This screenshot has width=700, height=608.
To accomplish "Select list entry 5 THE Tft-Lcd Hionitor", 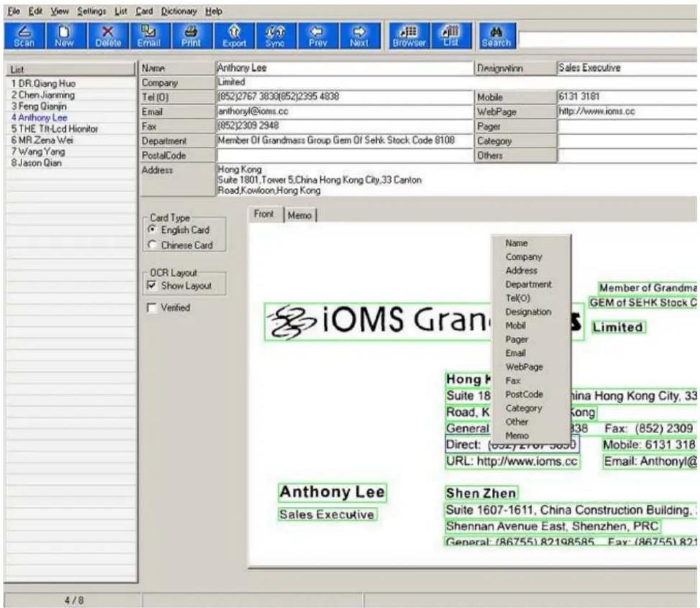I will click(70, 129).
